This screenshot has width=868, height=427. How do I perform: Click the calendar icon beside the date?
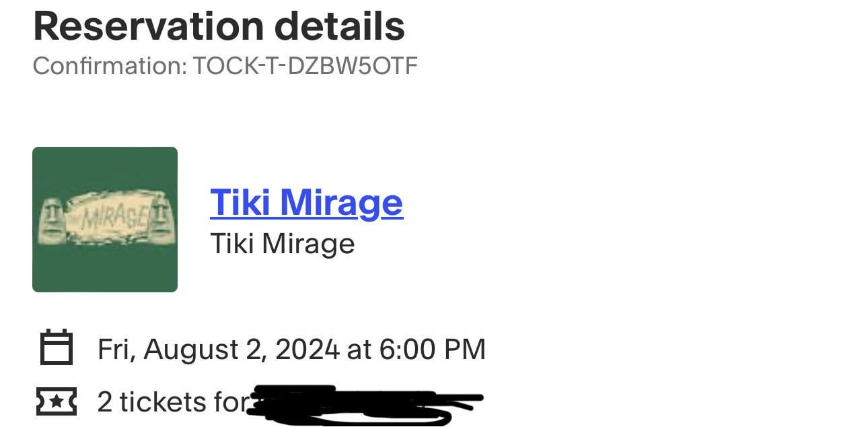click(57, 348)
